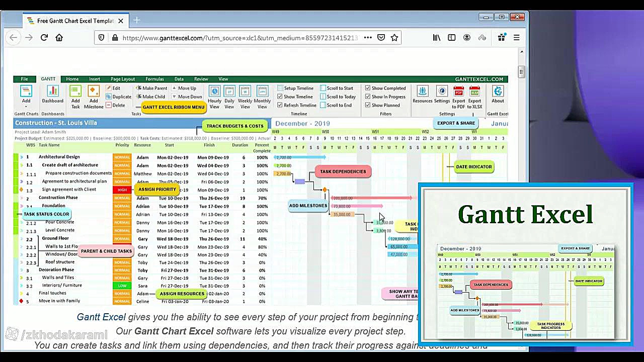
Task: Click Scroll to End
Action: [x=336, y=105]
